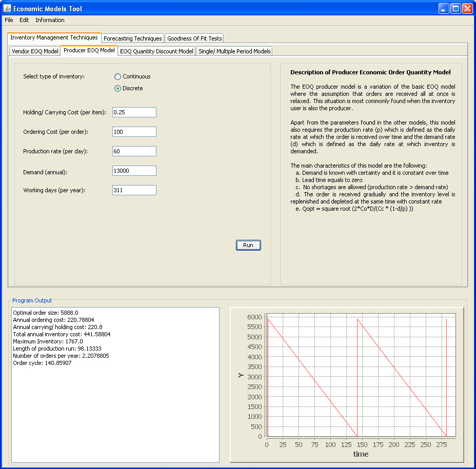The width and height of the screenshot is (476, 469).
Task: Open the Vendor EOQ Model tab
Action: coord(35,51)
